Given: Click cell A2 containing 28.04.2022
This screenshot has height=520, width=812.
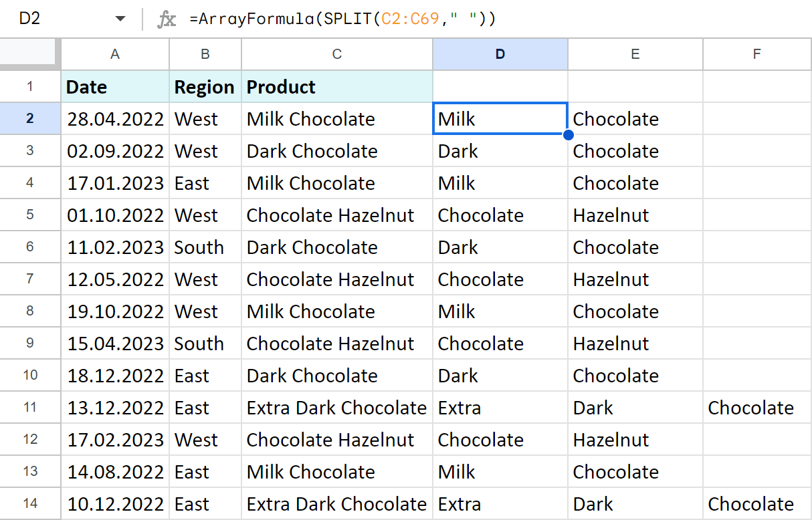Looking at the screenshot, I should click(114, 118).
